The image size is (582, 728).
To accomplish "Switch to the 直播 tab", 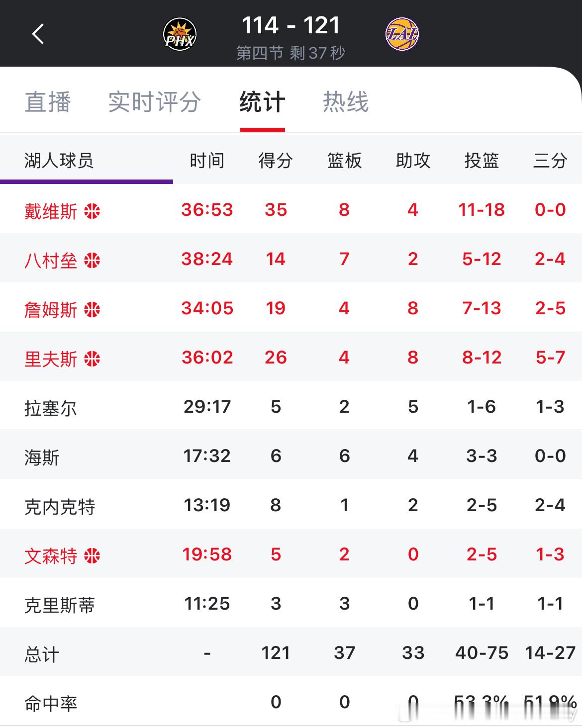I will 48,102.
